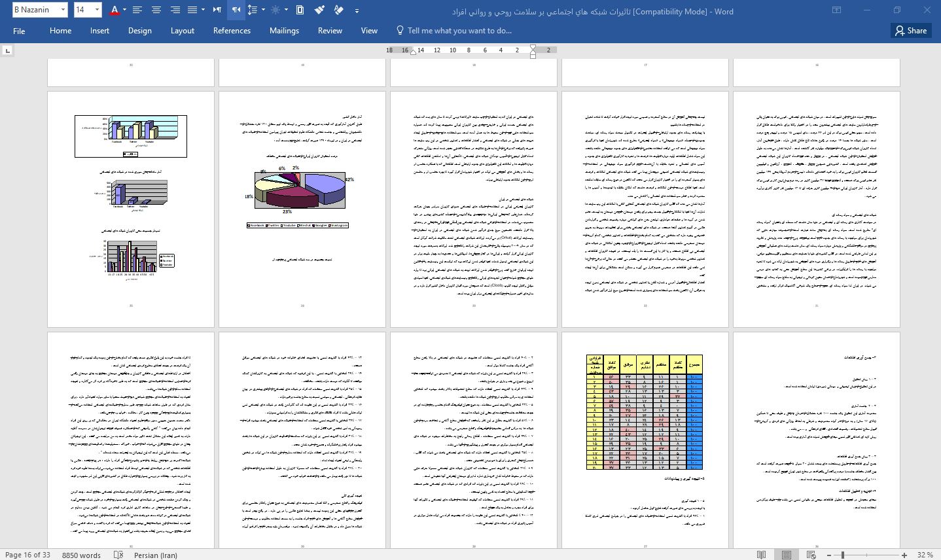Image resolution: width=941 pixels, height=560 pixels.
Task: Click the Align Left icon
Action: click(137, 10)
